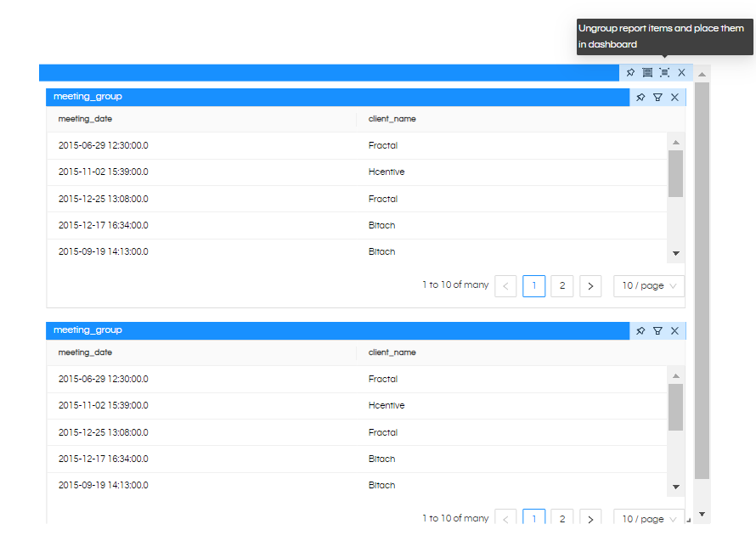Screen dimensions: 756x558
Task: Close the first meeting_group report
Action: pos(674,98)
